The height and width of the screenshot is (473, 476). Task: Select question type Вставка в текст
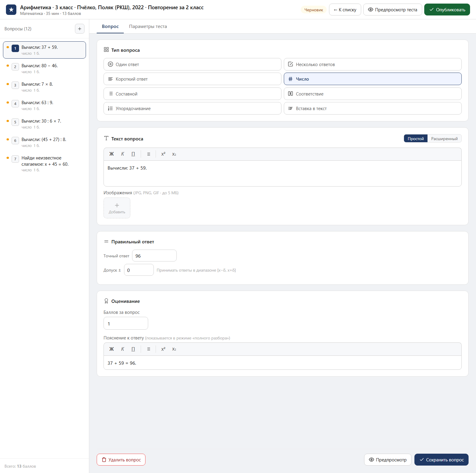coord(373,109)
